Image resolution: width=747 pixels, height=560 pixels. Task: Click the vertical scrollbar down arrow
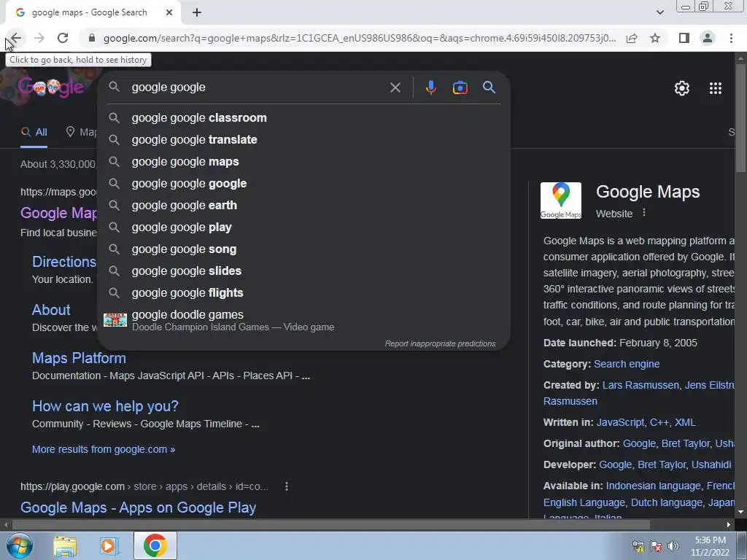tap(741, 512)
